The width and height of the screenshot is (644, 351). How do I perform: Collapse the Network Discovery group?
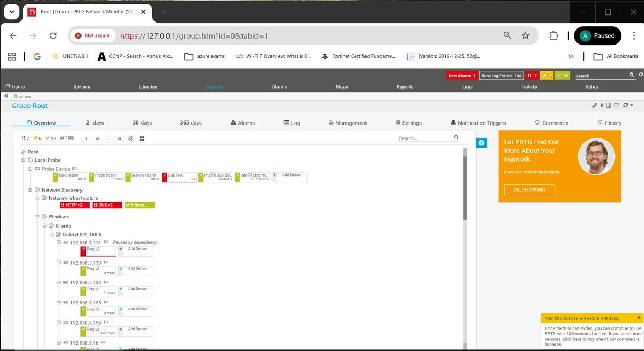click(31, 189)
